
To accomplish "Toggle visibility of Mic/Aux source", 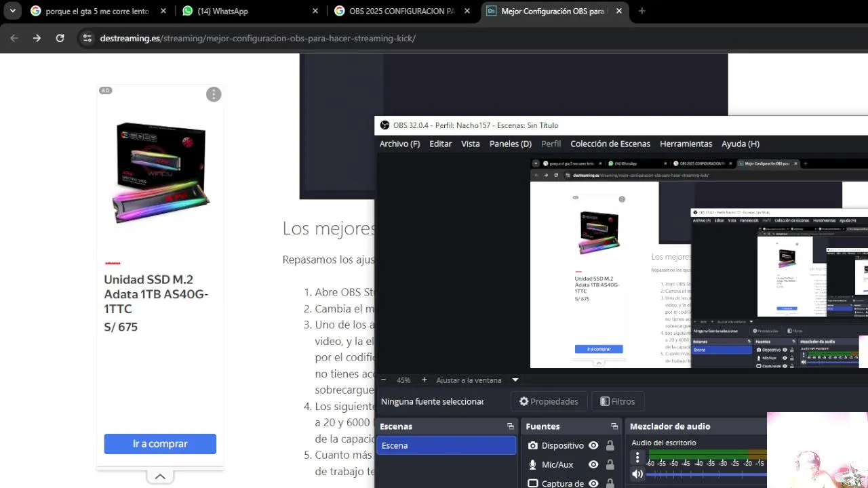I will (593, 464).
